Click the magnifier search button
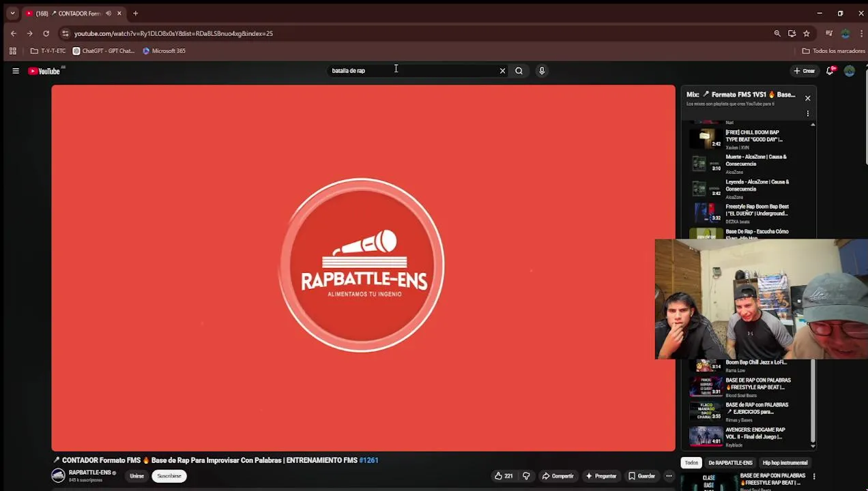Viewport: 868px width, 491px height. click(519, 71)
